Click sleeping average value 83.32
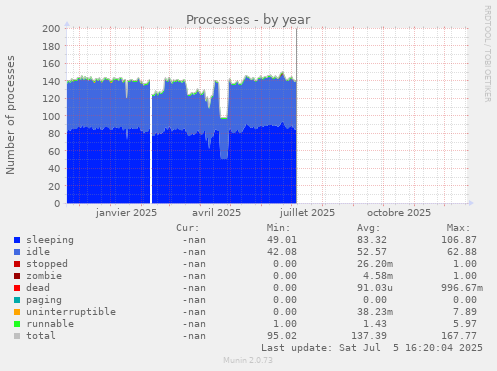 coord(372,240)
